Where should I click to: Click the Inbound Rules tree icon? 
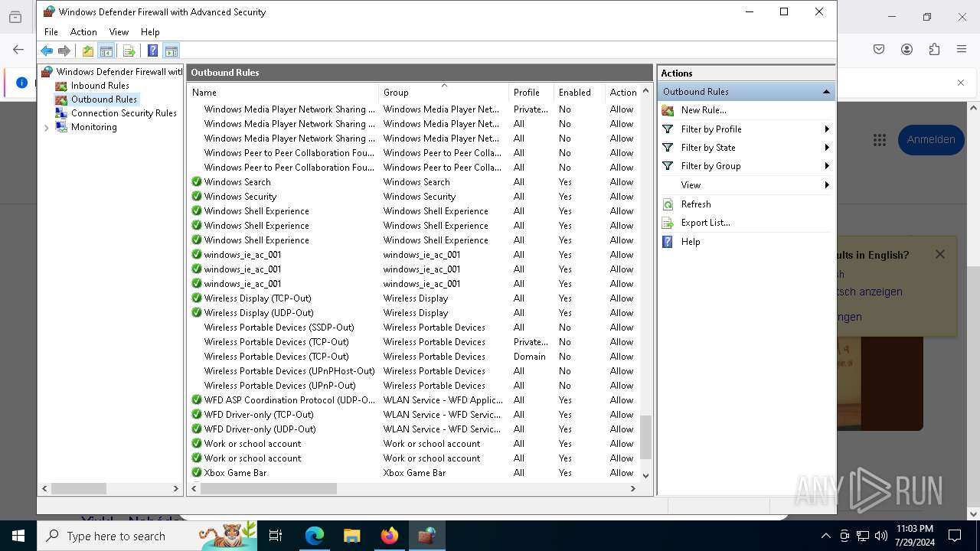point(61,86)
